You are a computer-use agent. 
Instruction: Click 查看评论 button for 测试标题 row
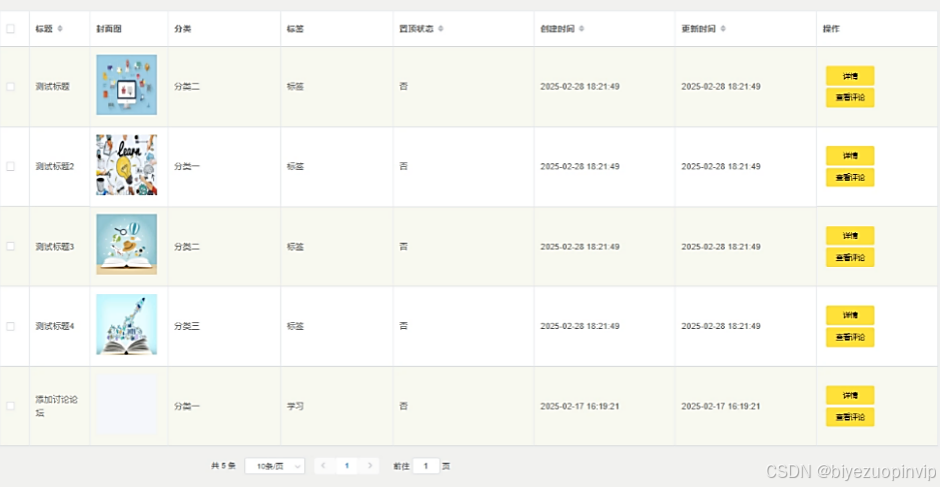coord(850,98)
